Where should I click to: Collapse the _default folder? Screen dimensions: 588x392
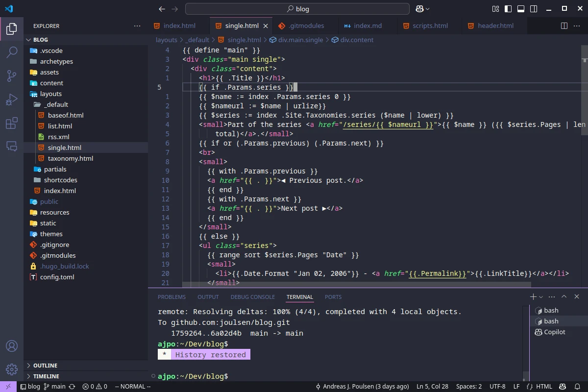point(86,104)
